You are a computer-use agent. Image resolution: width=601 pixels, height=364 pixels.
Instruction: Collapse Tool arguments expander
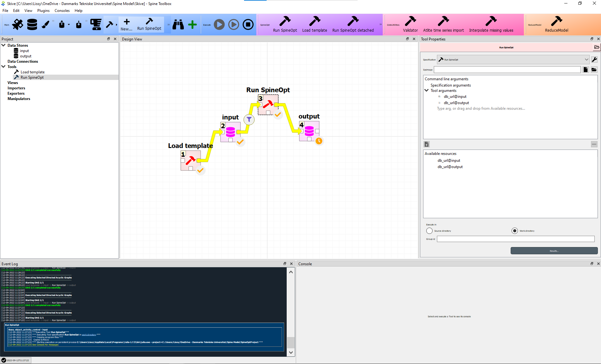click(427, 90)
